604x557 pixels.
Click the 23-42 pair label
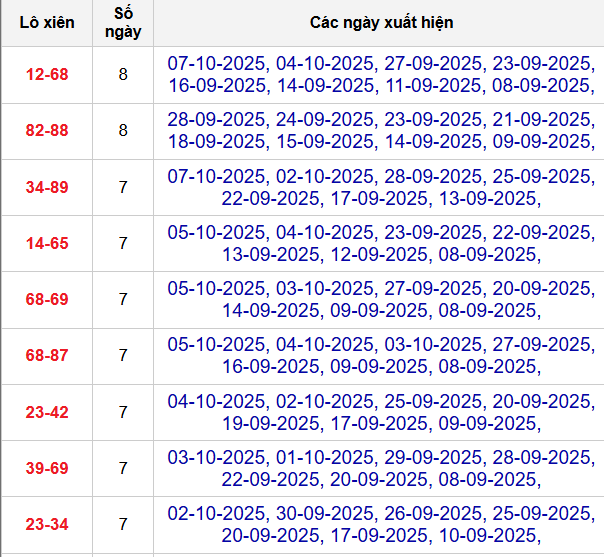[x=46, y=412]
